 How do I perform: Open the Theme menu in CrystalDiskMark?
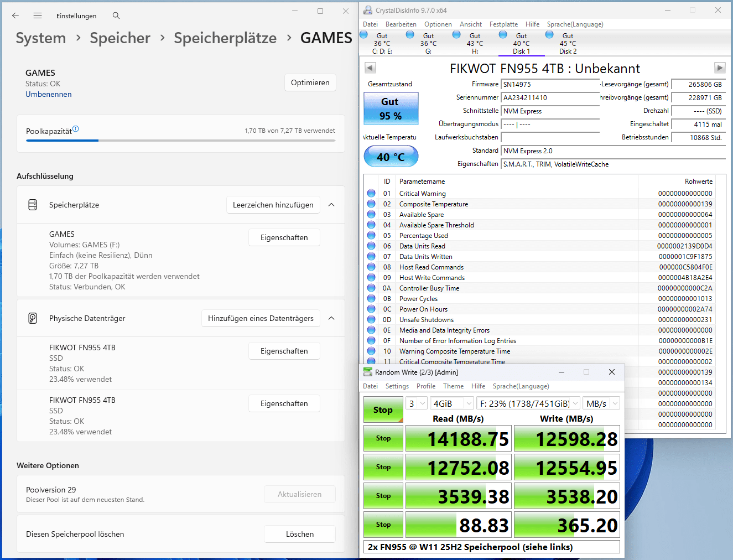coord(454,386)
